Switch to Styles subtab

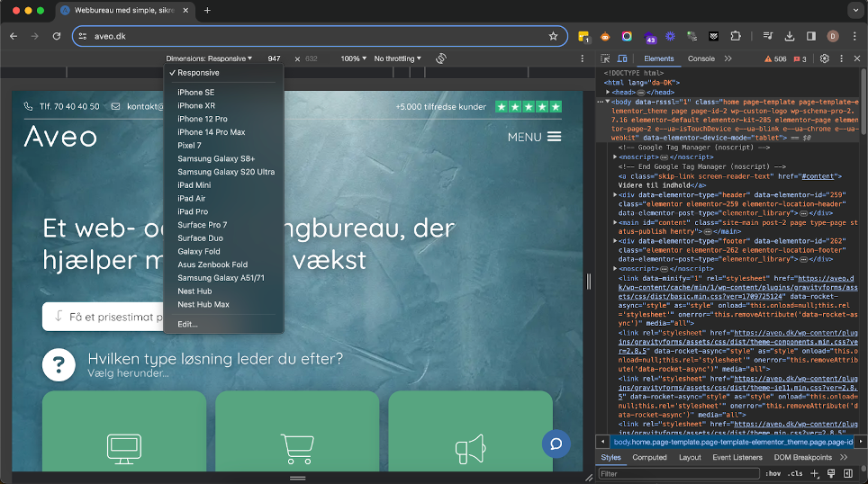click(x=610, y=457)
